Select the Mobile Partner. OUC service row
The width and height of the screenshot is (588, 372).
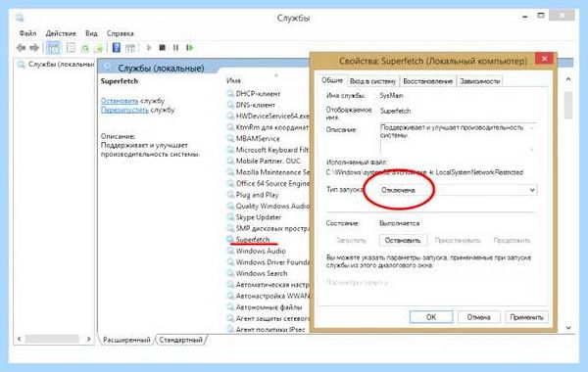tap(264, 162)
